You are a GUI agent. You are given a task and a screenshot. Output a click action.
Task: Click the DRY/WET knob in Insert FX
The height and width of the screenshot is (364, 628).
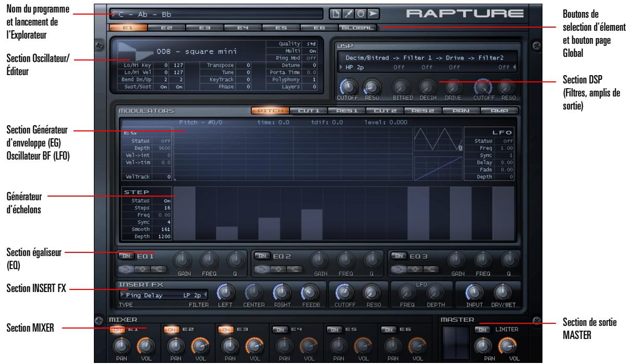point(503,293)
